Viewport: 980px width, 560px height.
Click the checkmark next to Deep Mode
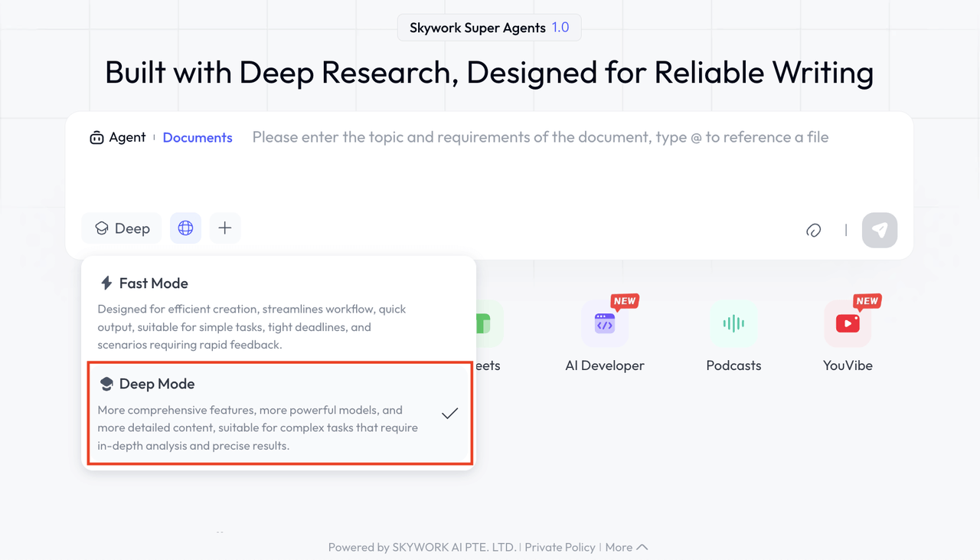pos(449,414)
